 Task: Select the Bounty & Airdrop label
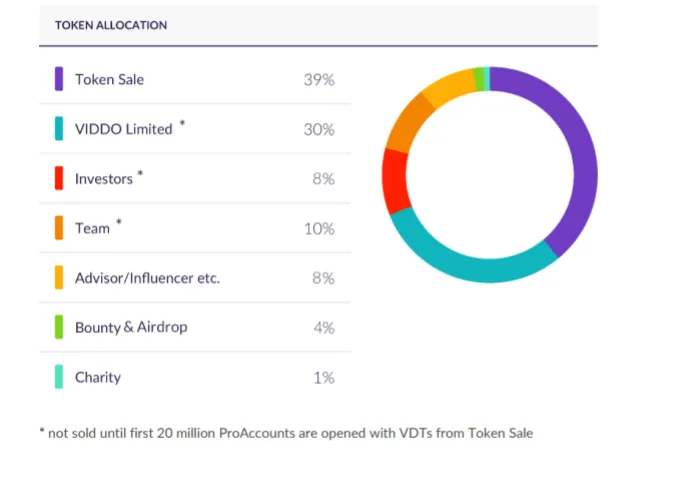[131, 327]
